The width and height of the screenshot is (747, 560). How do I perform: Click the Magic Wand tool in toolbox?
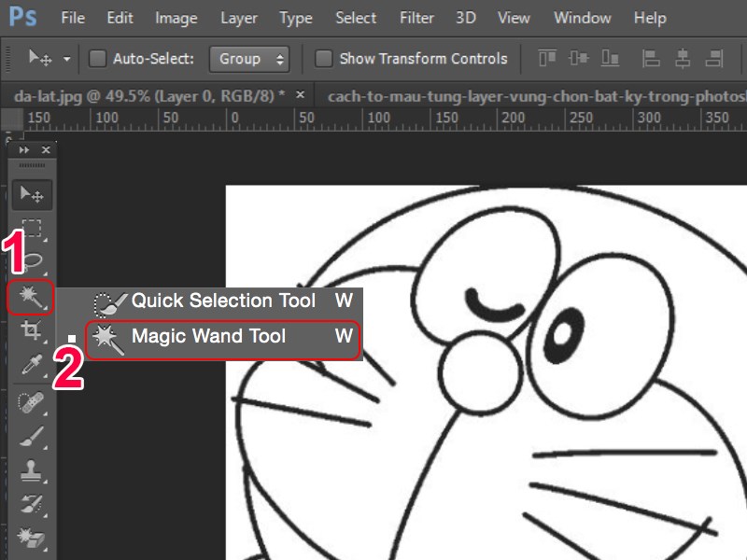(31, 297)
